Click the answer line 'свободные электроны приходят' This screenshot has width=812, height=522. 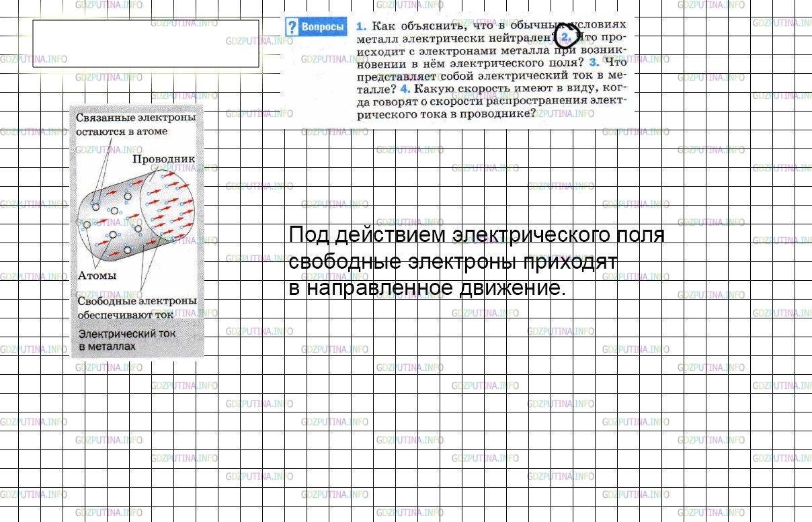(x=452, y=261)
